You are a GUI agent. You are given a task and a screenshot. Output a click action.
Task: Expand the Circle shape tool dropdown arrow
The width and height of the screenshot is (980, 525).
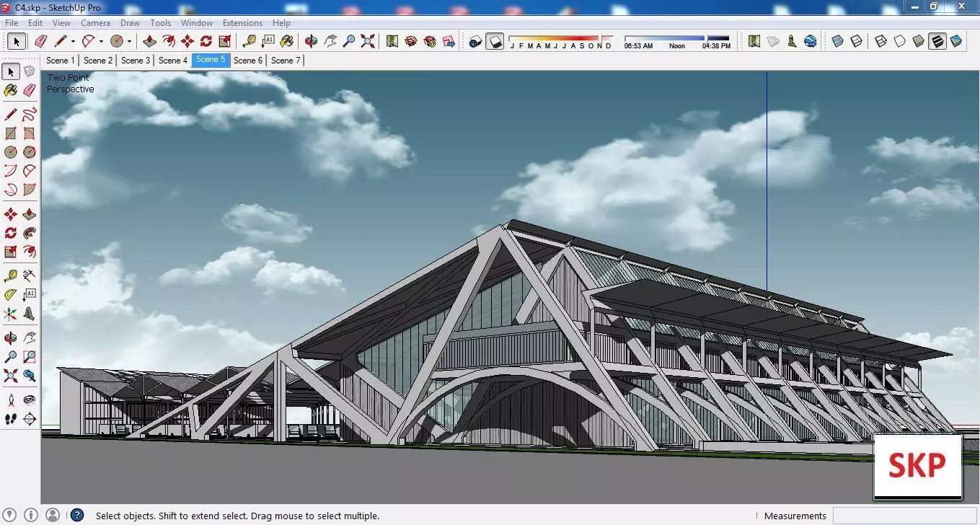pyautogui.click(x=129, y=41)
